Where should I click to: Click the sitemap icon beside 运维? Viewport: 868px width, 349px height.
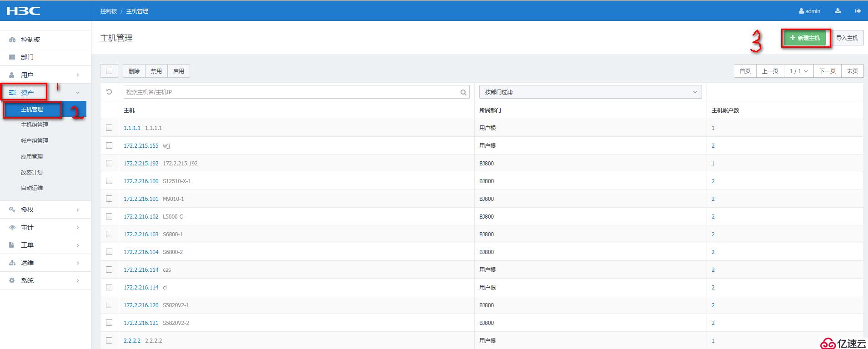coord(12,263)
